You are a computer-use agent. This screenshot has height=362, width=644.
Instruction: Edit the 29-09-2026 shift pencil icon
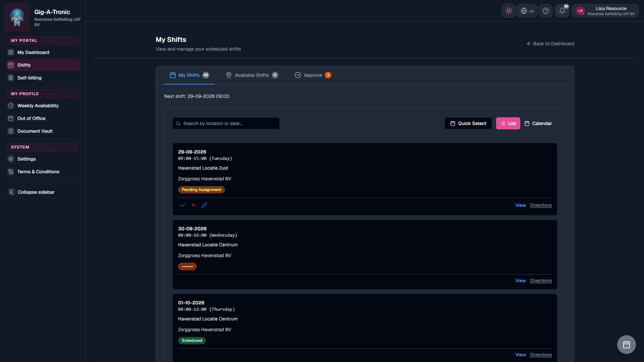tap(204, 205)
